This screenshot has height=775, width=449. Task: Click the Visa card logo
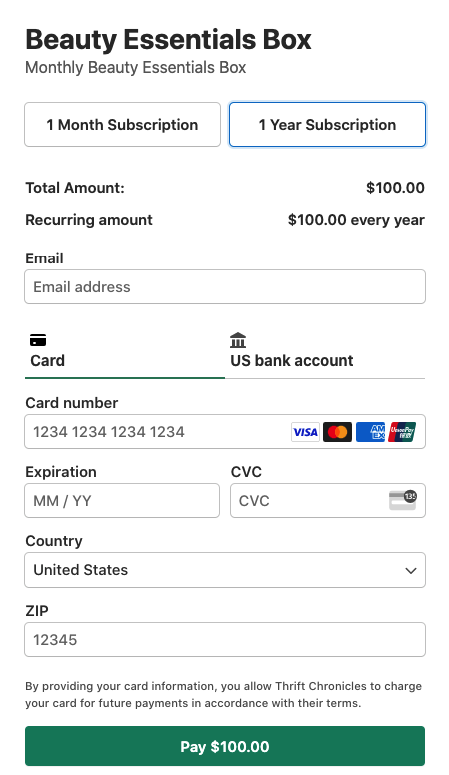(x=305, y=432)
